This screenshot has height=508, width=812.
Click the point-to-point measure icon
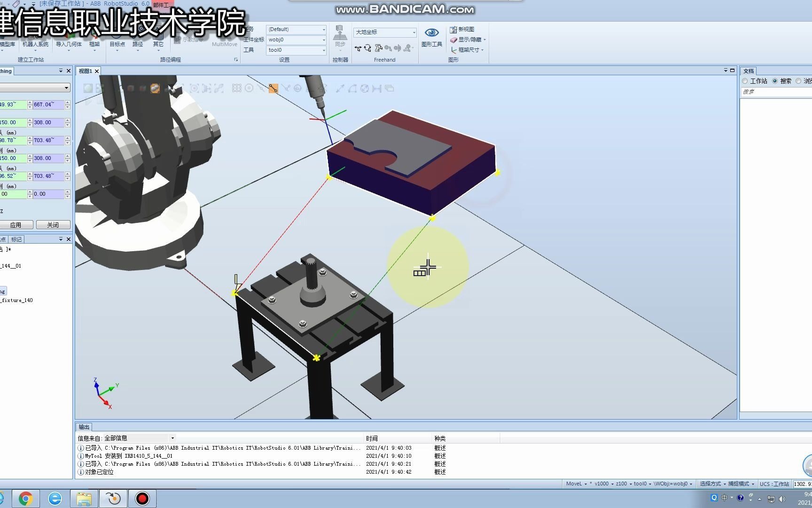(340, 88)
